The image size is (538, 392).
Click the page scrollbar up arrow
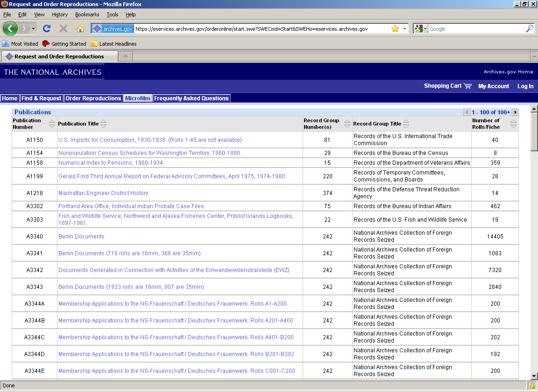pos(534,109)
